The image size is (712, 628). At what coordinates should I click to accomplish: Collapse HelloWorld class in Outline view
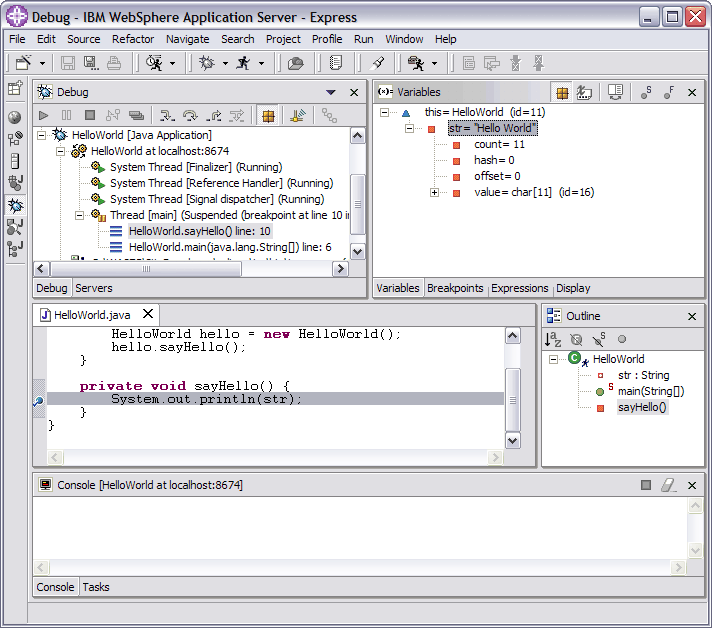553,360
